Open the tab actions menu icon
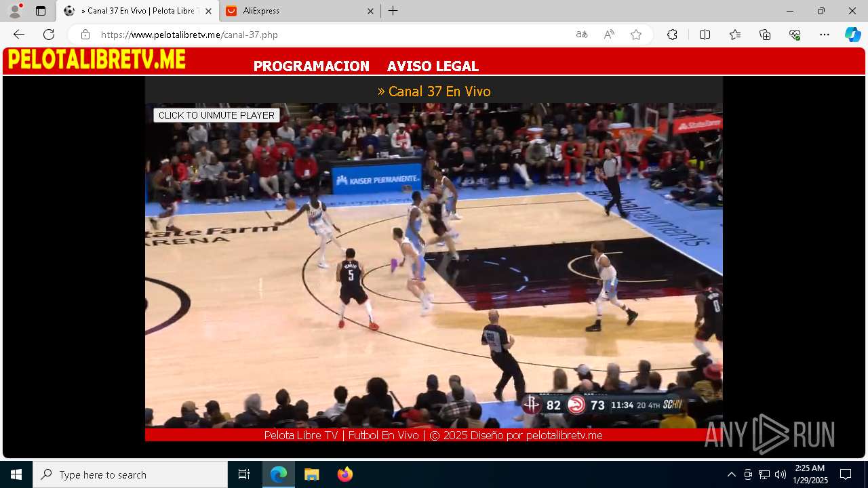 click(x=41, y=11)
